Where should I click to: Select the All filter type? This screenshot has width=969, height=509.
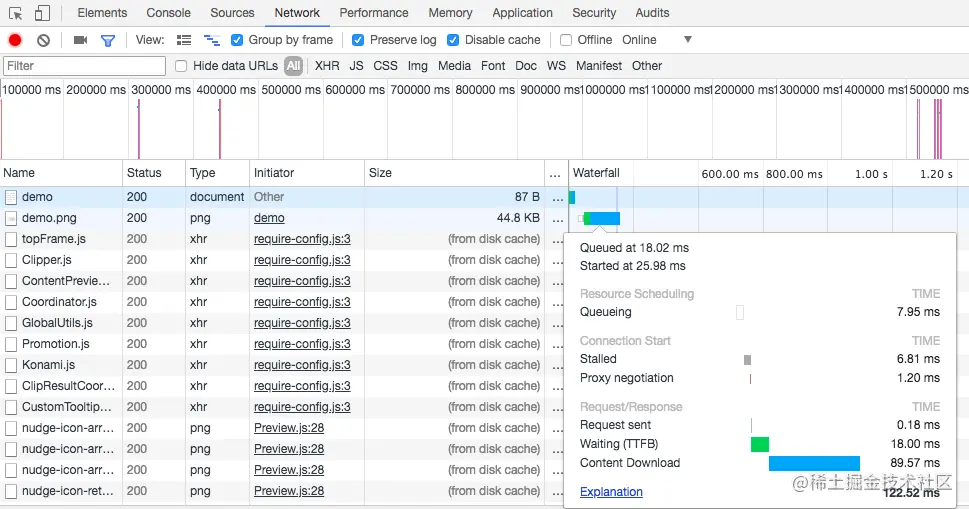tap(294, 66)
